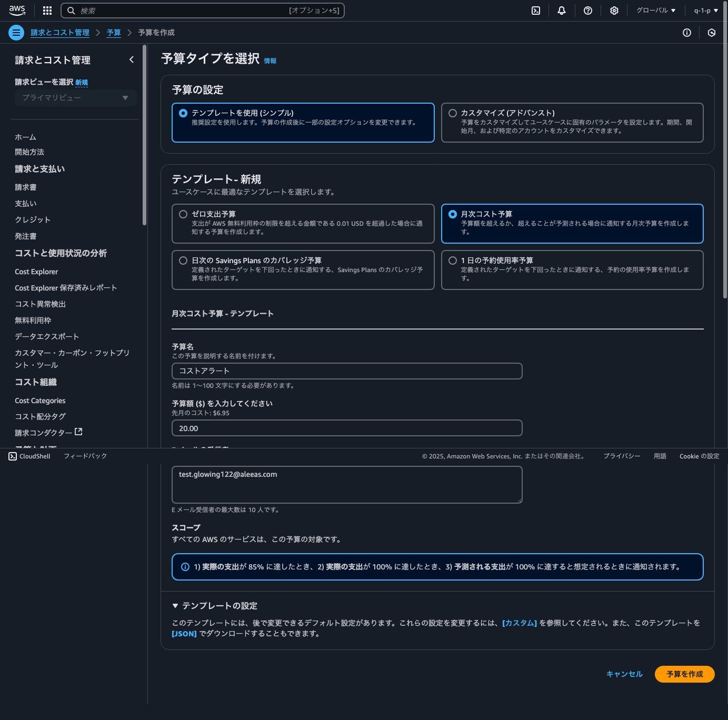This screenshot has height=720, width=728.
Task: Click the info icon in the notification alert box
Action: [x=185, y=567]
